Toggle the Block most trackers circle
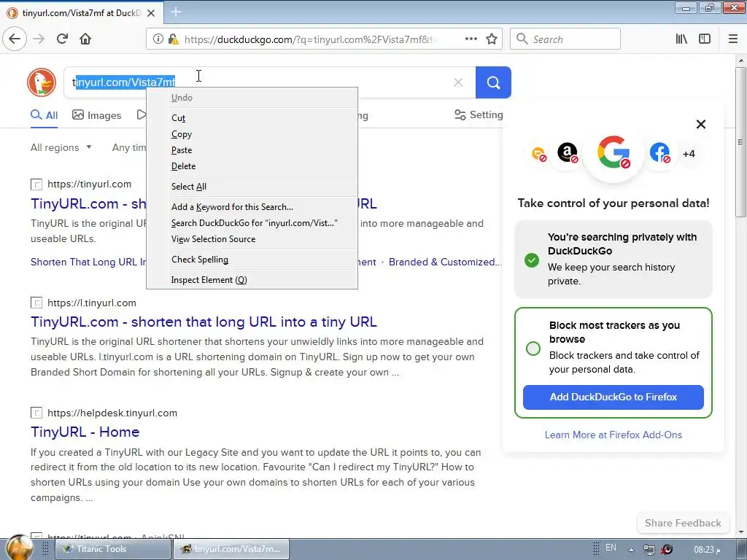The image size is (747, 560). pyautogui.click(x=533, y=348)
